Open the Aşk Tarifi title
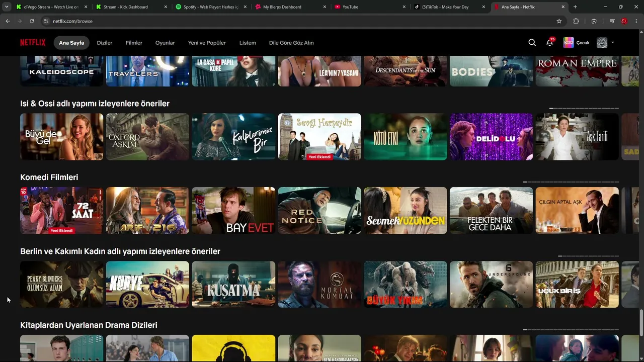The height and width of the screenshot is (362, 644). 577,137
